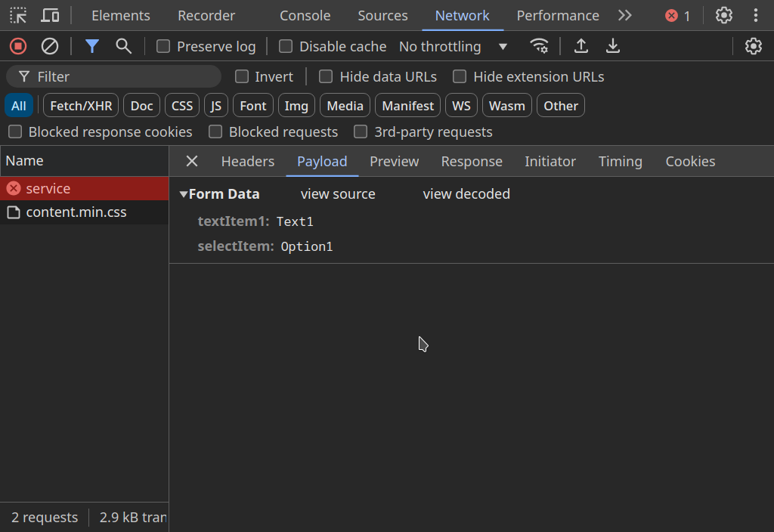Stop recording the network log
This screenshot has width=774, height=532.
point(18,46)
